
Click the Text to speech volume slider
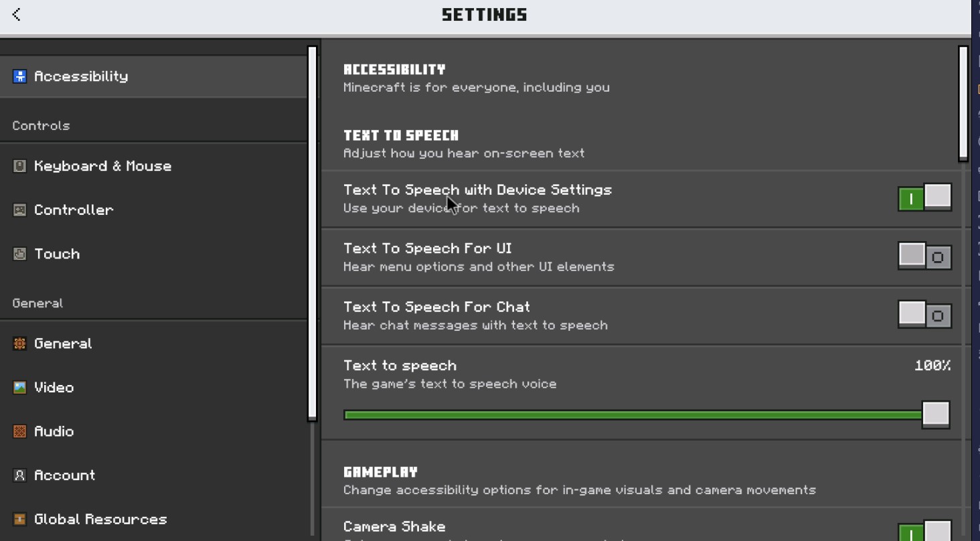pyautogui.click(x=633, y=415)
